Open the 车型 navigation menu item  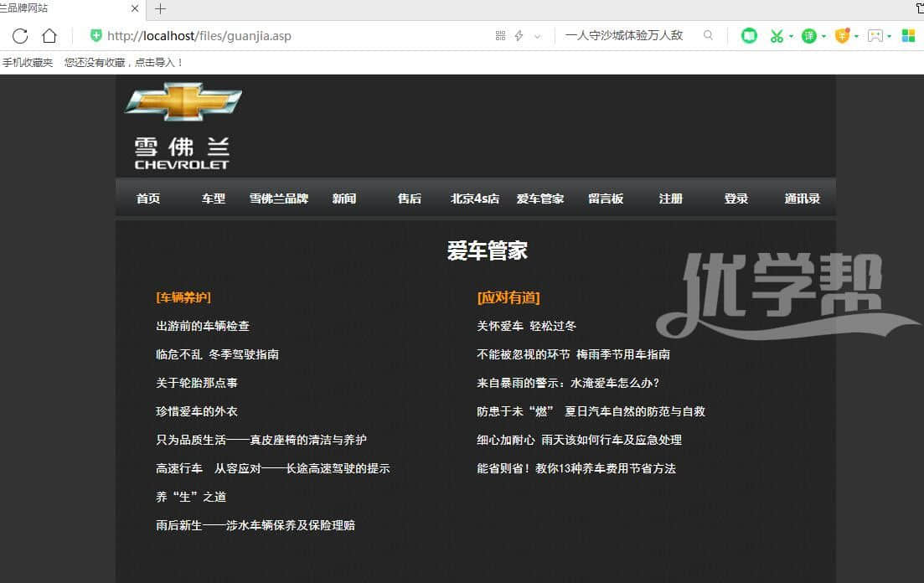213,199
